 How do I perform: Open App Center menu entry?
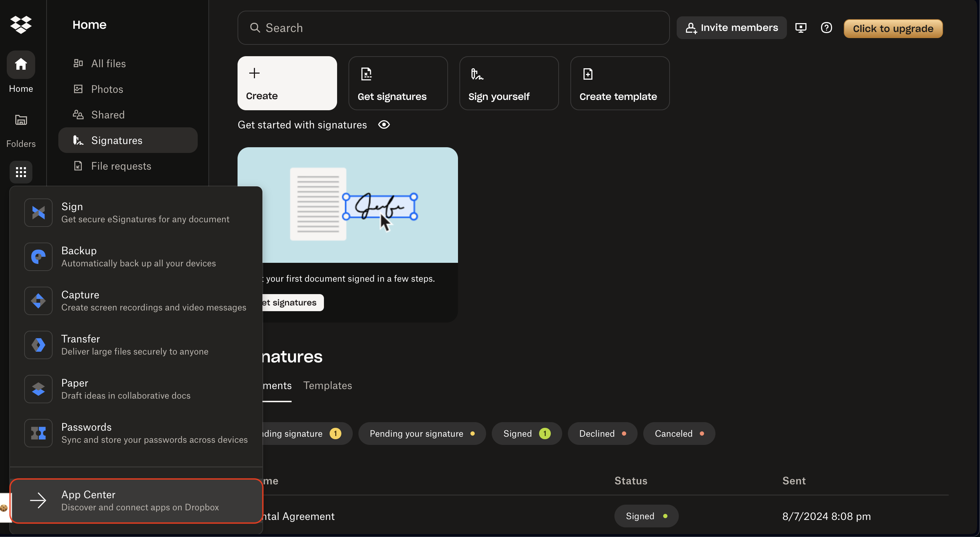136,501
